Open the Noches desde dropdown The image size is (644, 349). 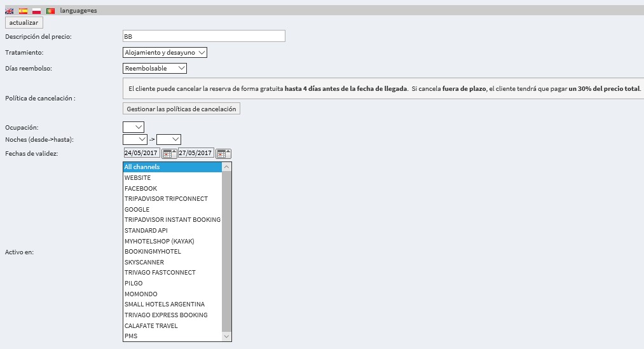(x=135, y=140)
